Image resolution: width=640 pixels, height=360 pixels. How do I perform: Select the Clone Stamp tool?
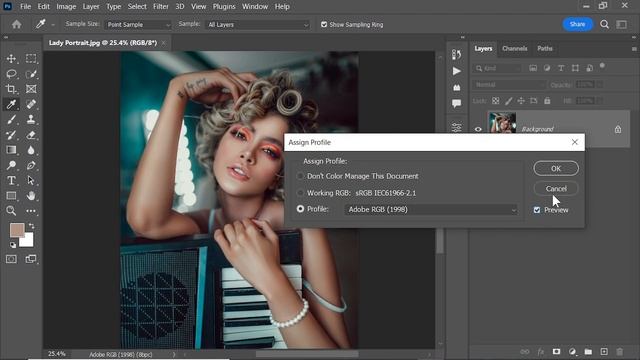(31, 120)
